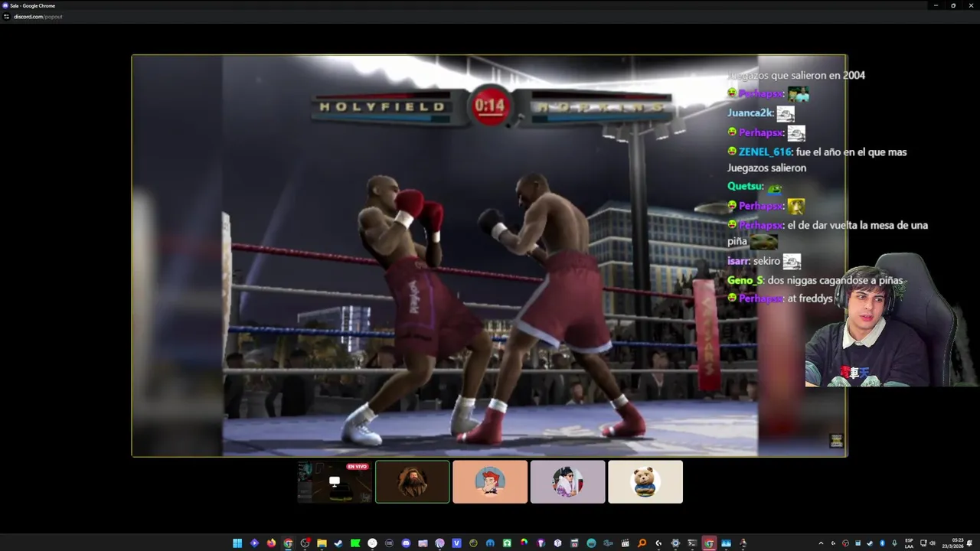Open the Windows Start menu
This screenshot has width=980, height=551.
237,543
